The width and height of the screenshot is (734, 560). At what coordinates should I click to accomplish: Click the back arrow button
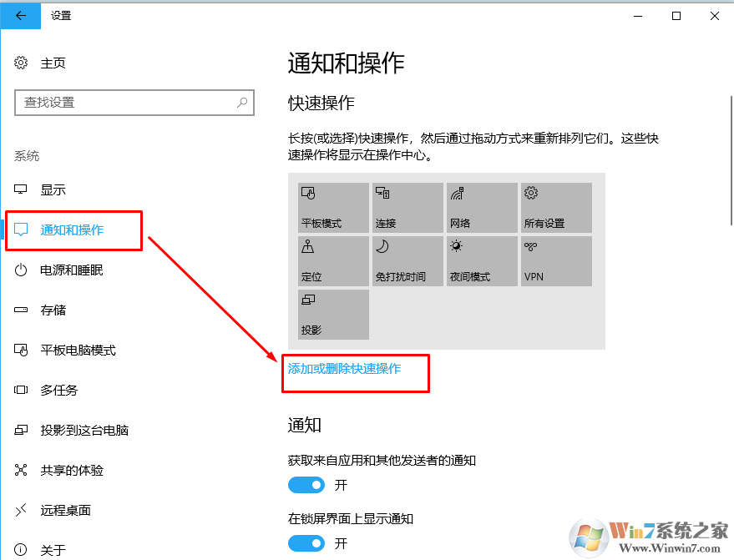[18, 15]
